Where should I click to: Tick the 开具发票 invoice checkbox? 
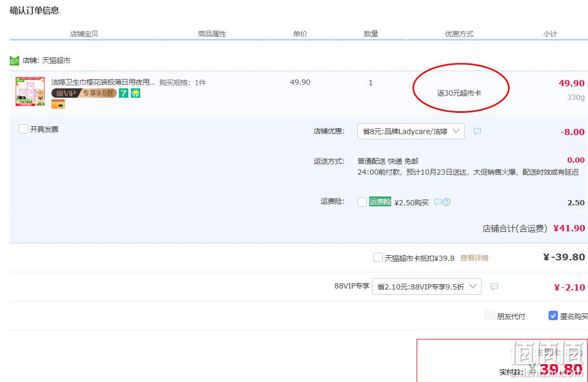coord(23,129)
